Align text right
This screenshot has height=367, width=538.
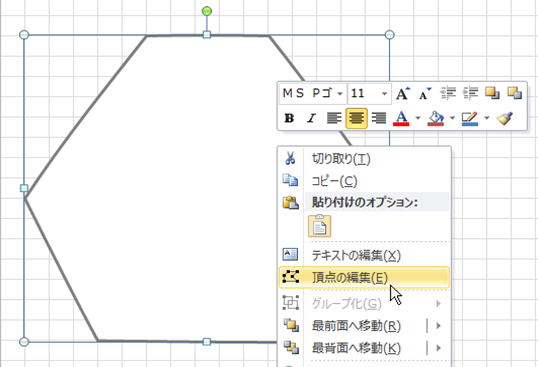coord(379,118)
